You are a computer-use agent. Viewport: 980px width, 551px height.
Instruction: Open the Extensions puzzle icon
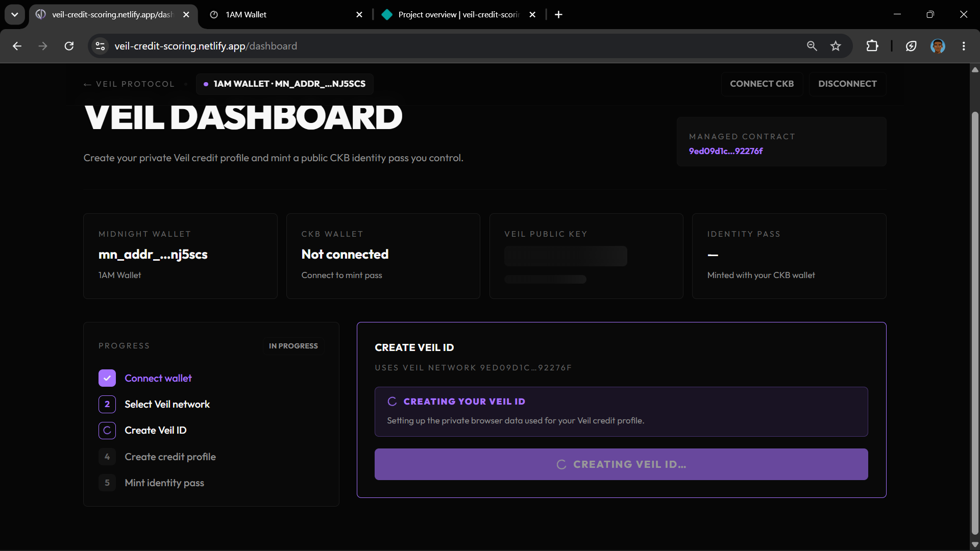pyautogui.click(x=872, y=46)
